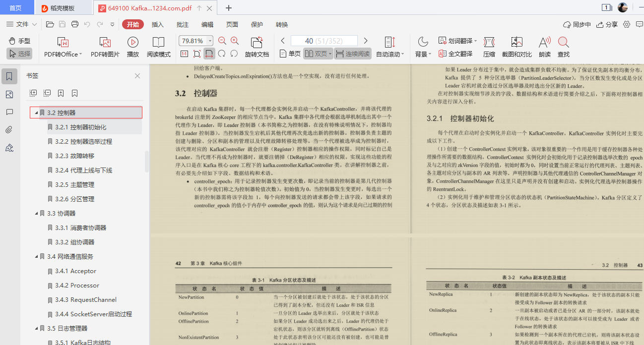This screenshot has width=644, height=345.
Task: Click 分享 share button
Action: point(607,24)
